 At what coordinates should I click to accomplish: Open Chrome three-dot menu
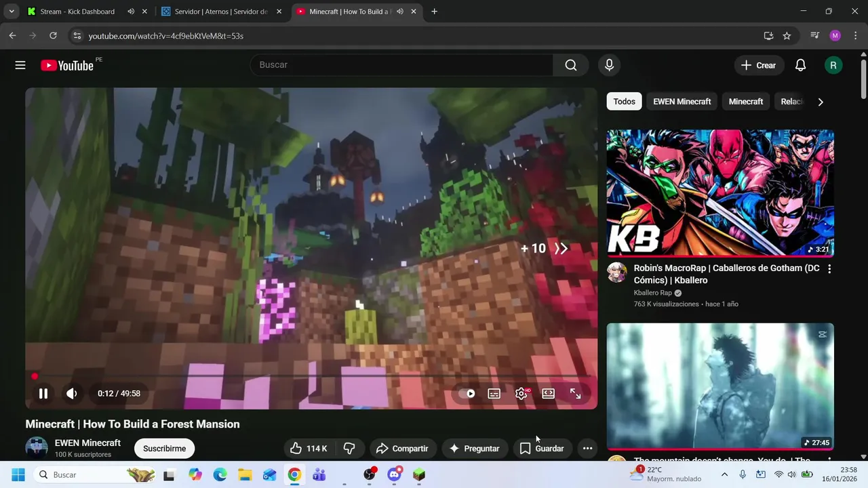[x=854, y=35]
